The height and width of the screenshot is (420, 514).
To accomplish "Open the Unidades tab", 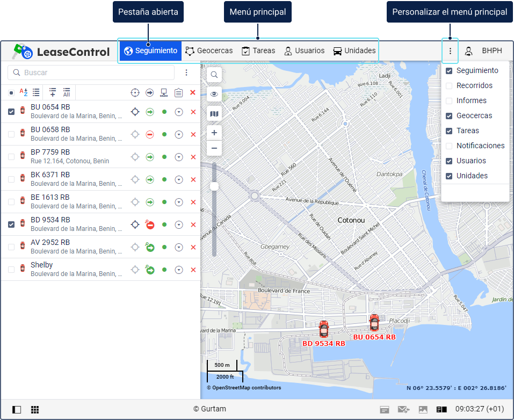I will tap(354, 51).
